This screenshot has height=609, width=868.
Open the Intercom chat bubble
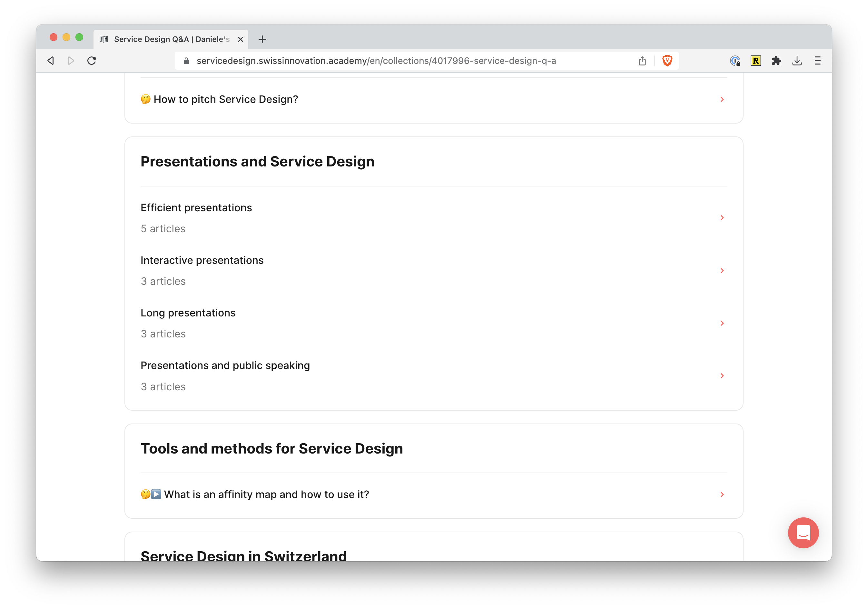(803, 533)
